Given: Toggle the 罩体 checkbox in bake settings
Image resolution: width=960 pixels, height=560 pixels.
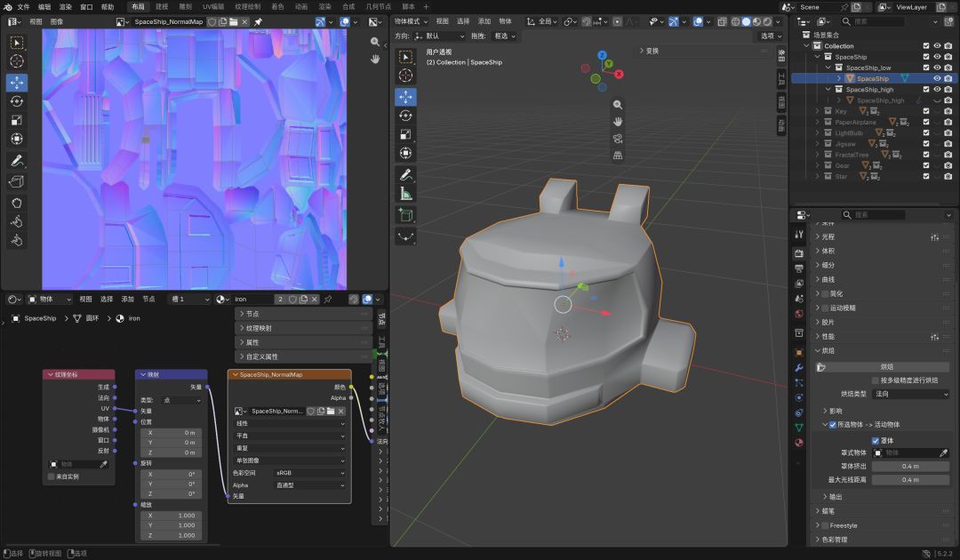Looking at the screenshot, I should 876,441.
